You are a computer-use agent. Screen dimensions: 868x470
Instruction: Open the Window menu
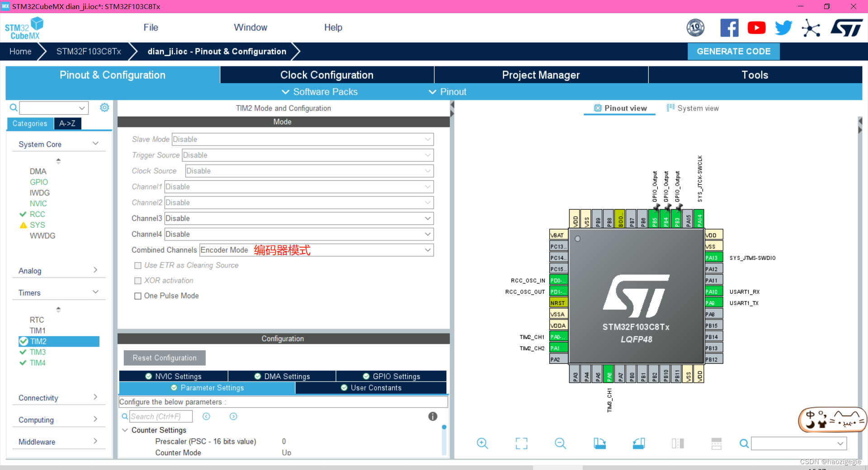point(250,28)
